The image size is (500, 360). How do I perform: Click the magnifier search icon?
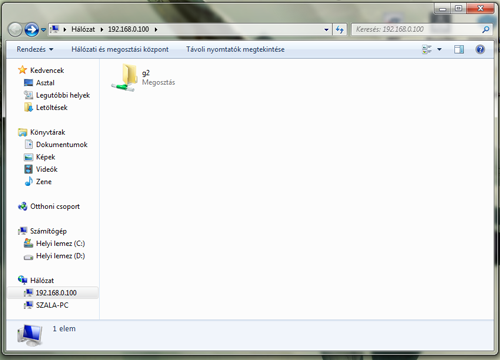click(x=486, y=30)
